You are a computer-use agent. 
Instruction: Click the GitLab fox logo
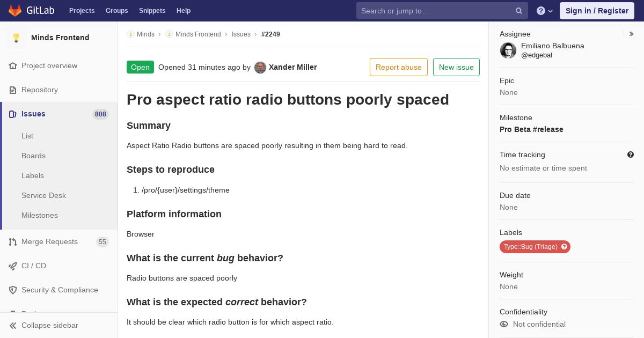(x=15, y=10)
